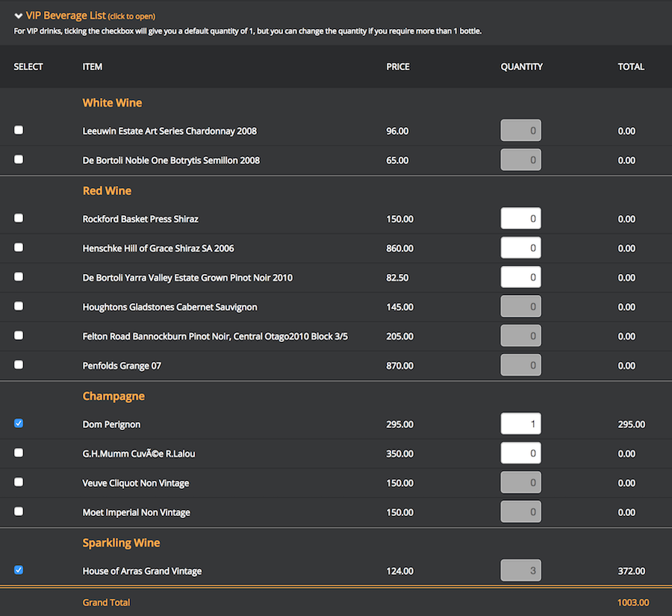This screenshot has height=616, width=672.
Task: Tick the Veuve Cliquot Non Vintage checkbox
Action: (19, 482)
